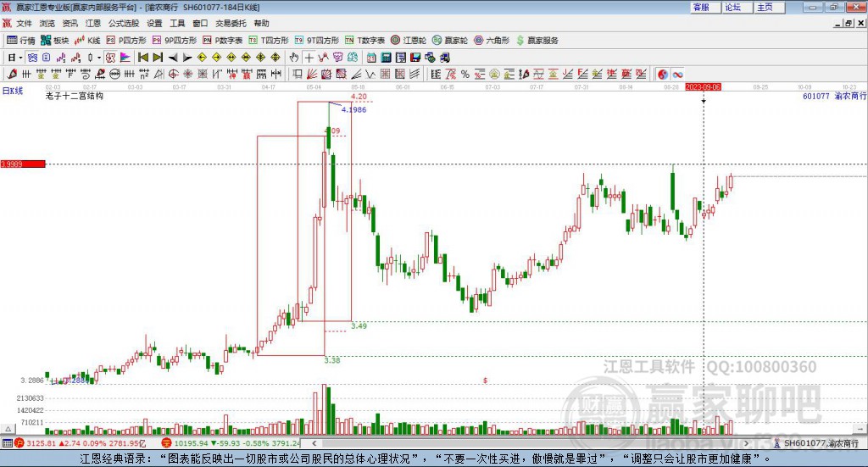Open the 公式选股 menu
Image resolution: width=868 pixels, height=467 pixels.
tap(124, 23)
